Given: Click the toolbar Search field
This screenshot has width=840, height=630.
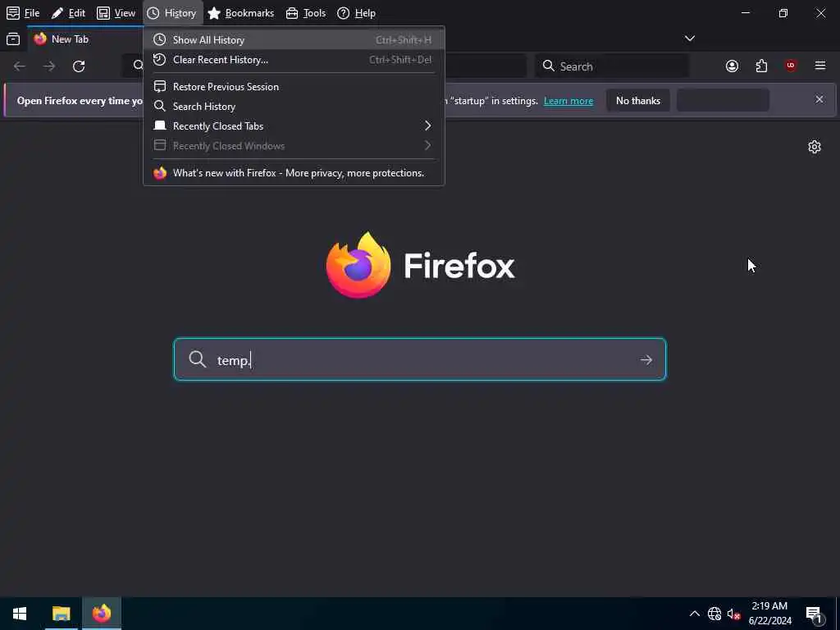Looking at the screenshot, I should (612, 66).
